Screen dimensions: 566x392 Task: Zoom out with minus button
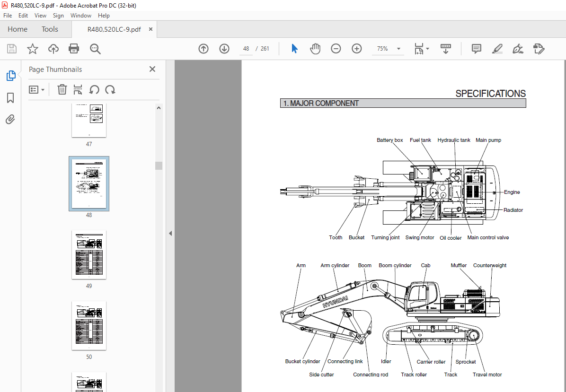336,49
